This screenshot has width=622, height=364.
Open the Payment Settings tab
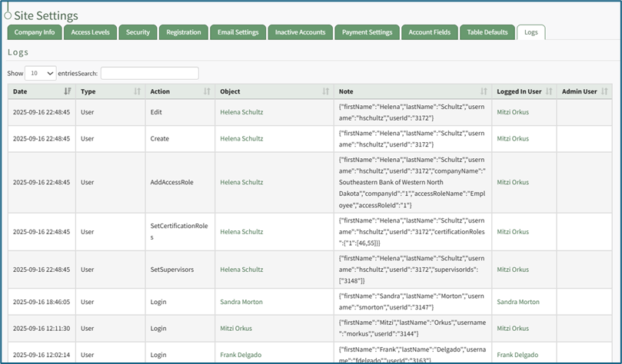(367, 32)
